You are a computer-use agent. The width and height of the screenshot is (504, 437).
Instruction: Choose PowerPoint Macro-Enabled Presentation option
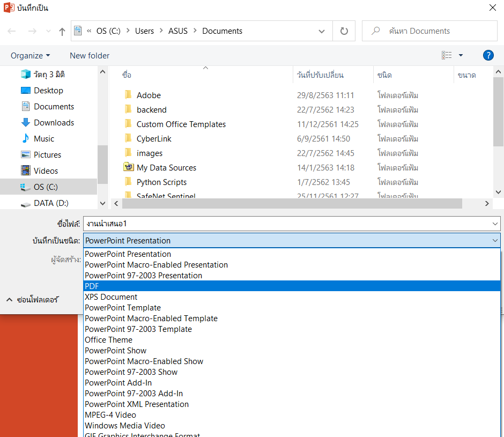[292, 265]
